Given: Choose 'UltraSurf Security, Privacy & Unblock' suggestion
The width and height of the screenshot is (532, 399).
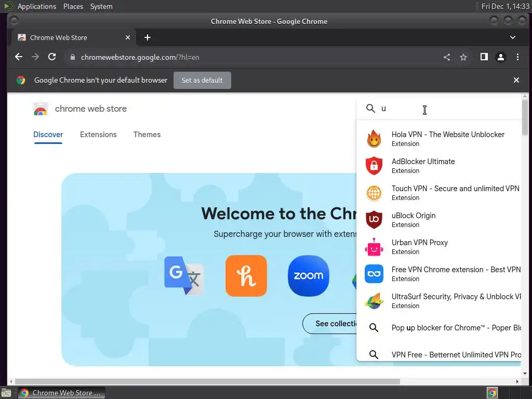Looking at the screenshot, I should 456,297.
